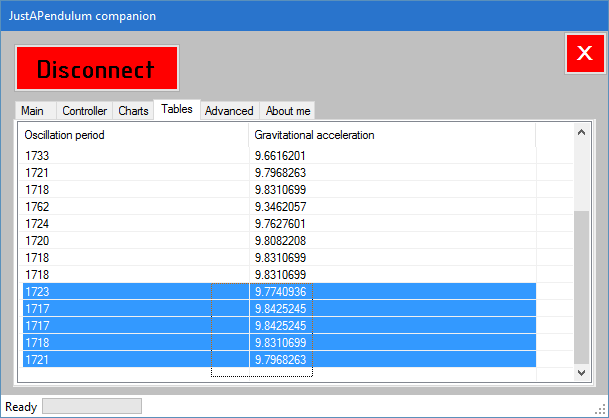The image size is (609, 418).
Task: Click the Ready status label
Action: (x=21, y=407)
